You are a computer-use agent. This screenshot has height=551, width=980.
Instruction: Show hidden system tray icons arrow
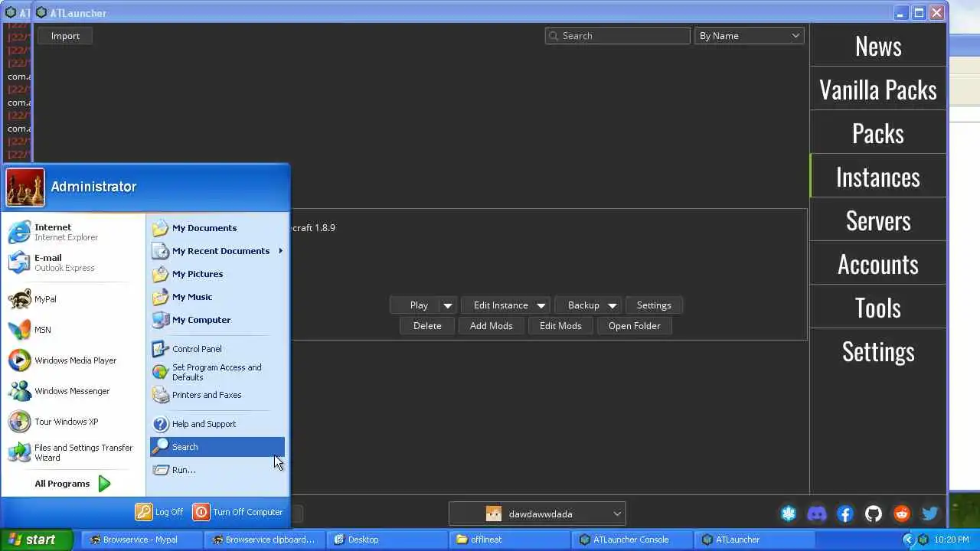[909, 540]
